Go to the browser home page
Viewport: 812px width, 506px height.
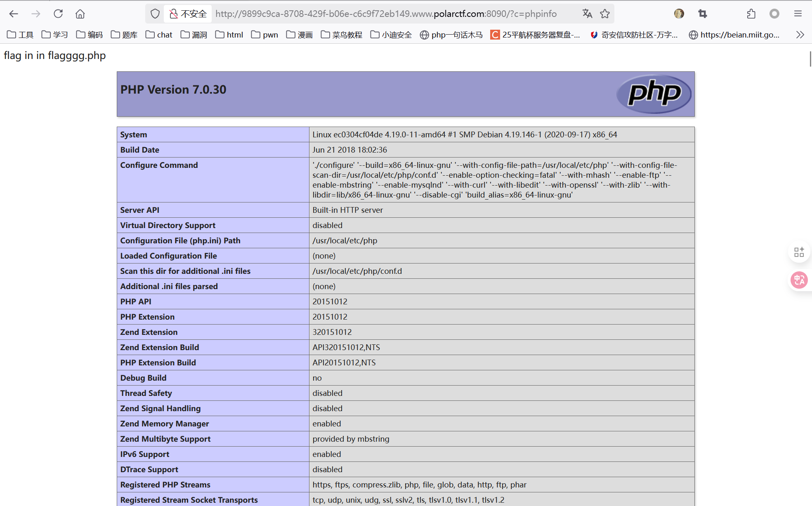(80, 14)
